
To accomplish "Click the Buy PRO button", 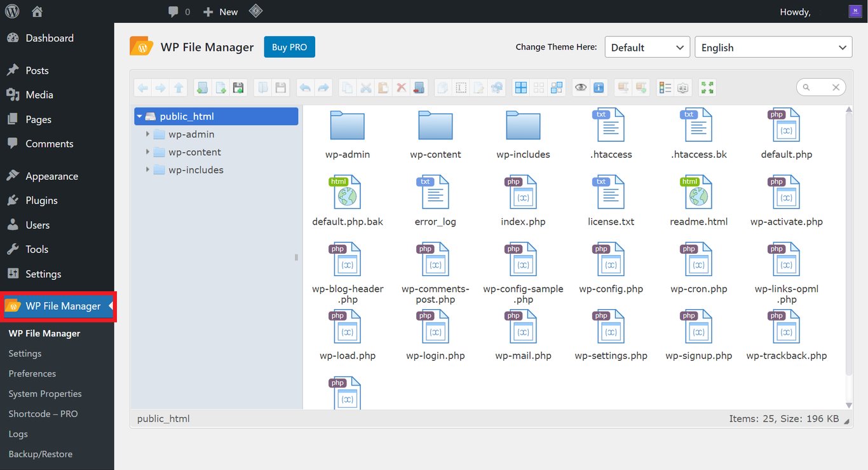I will point(289,46).
